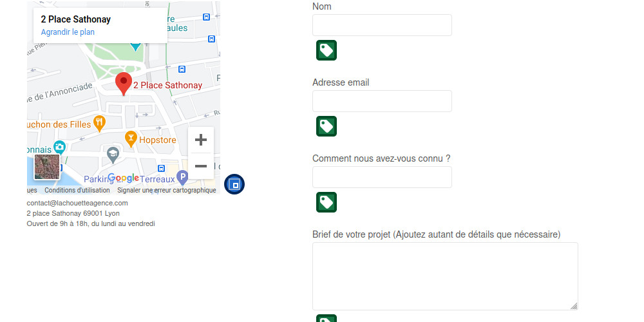Open the Agrandir le plan link
The width and height of the screenshot is (644, 322).
click(68, 32)
